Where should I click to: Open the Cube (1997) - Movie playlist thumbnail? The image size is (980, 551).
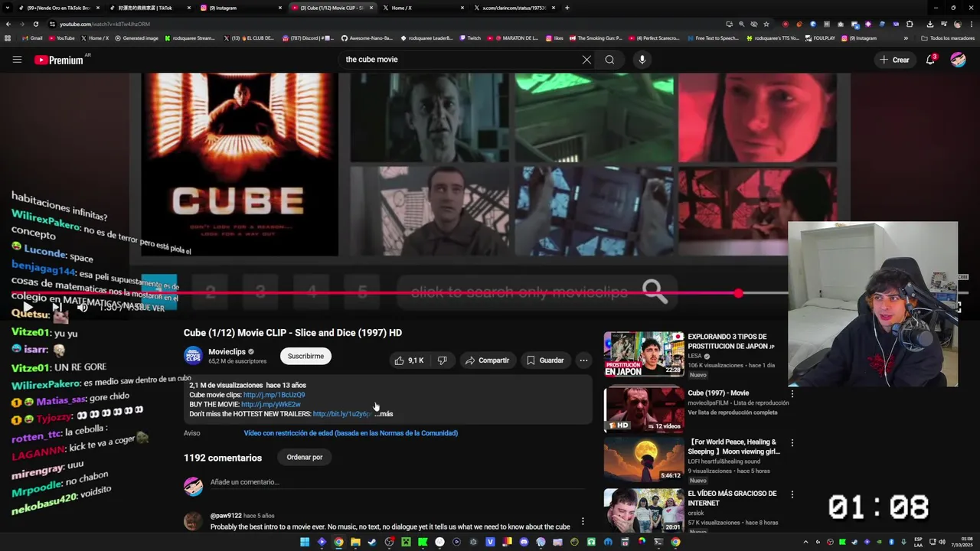click(644, 409)
